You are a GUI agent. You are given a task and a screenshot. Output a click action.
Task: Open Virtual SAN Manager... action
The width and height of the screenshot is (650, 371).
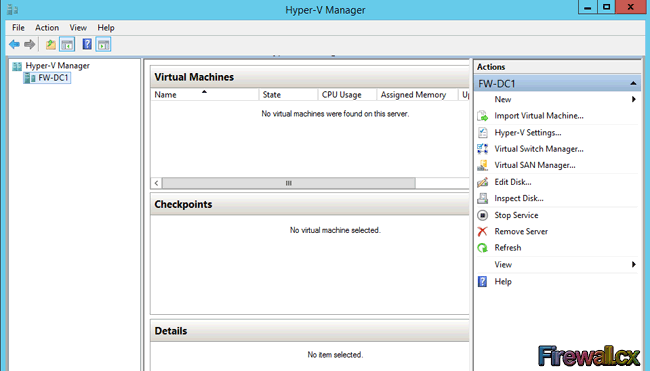535,165
